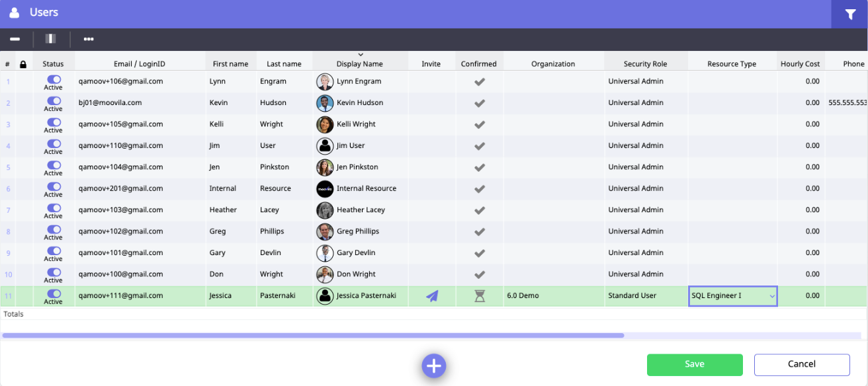Image resolution: width=868 pixels, height=386 pixels.
Task: Click the Email / LoginID column header
Action: pos(140,64)
